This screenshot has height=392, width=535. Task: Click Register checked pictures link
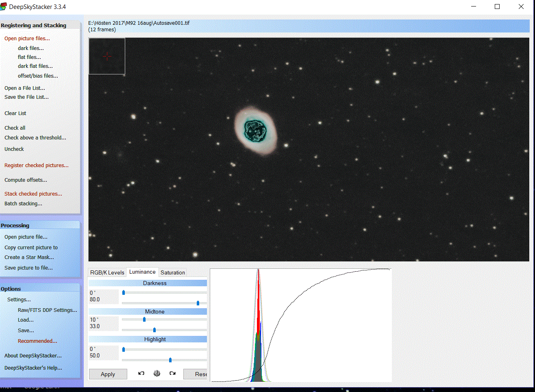point(36,166)
